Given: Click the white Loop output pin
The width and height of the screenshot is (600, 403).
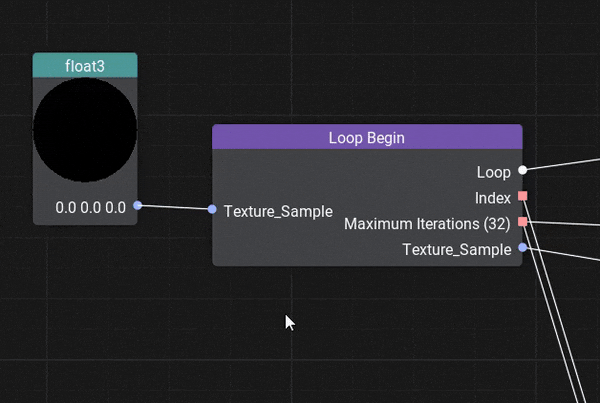Looking at the screenshot, I should (522, 171).
